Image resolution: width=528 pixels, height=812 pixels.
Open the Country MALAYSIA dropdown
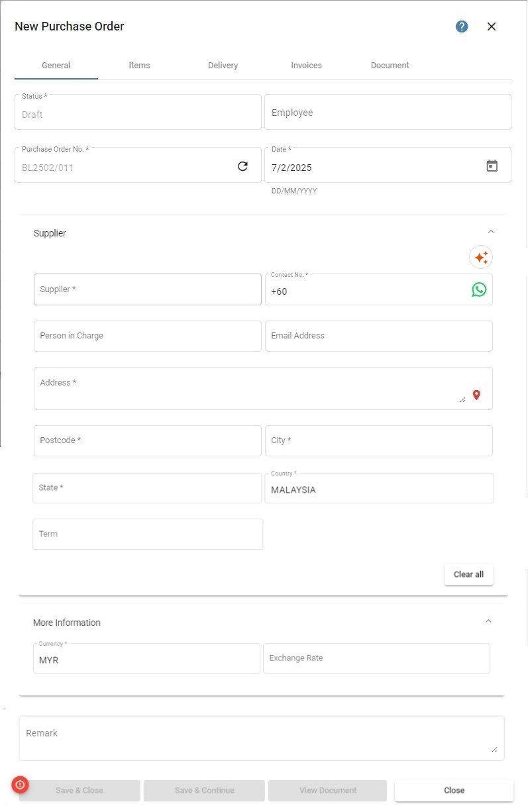pyautogui.click(x=379, y=488)
